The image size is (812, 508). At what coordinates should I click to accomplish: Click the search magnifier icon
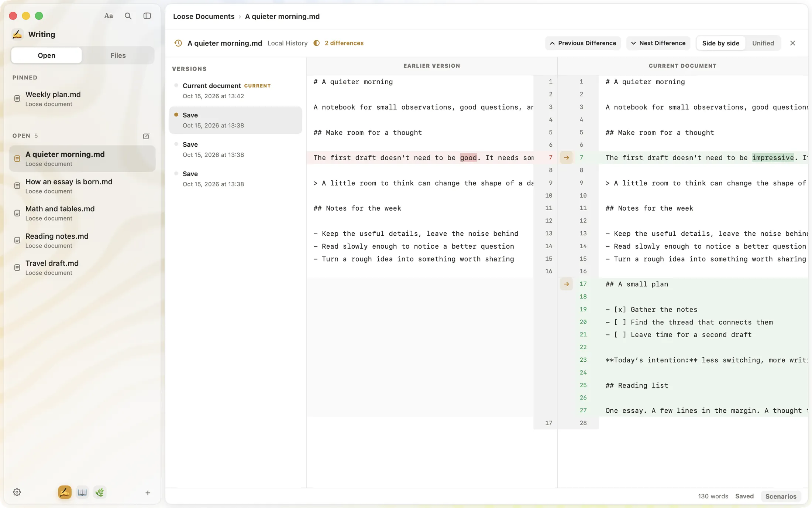(x=128, y=16)
